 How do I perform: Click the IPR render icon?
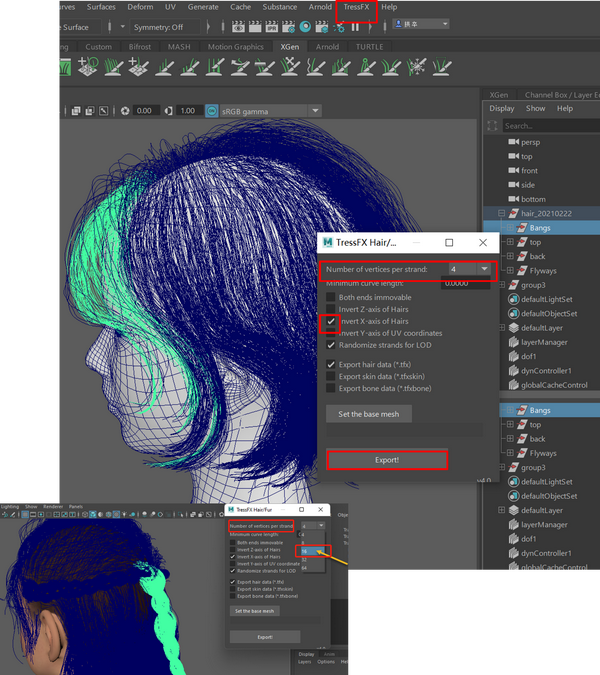click(x=272, y=27)
